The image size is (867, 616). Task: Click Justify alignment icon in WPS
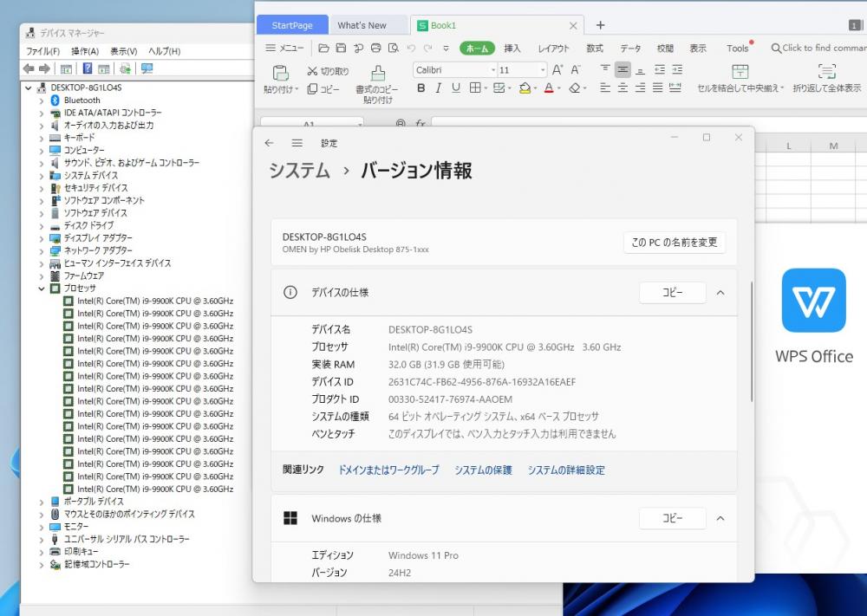click(x=657, y=88)
